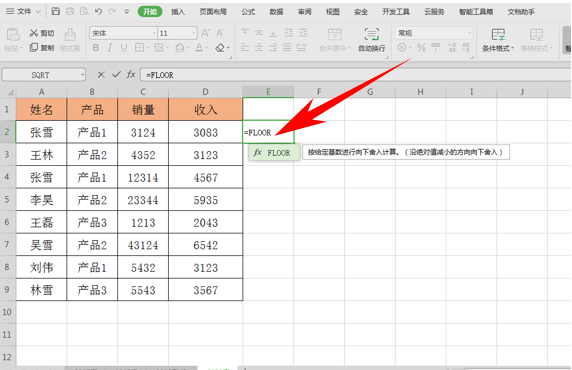Decrease decimal places

point(466,47)
